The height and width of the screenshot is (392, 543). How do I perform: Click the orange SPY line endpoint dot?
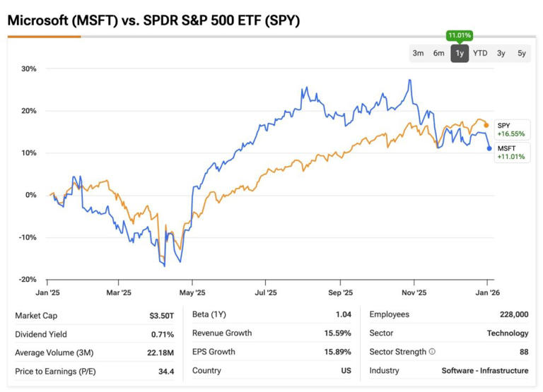point(486,125)
